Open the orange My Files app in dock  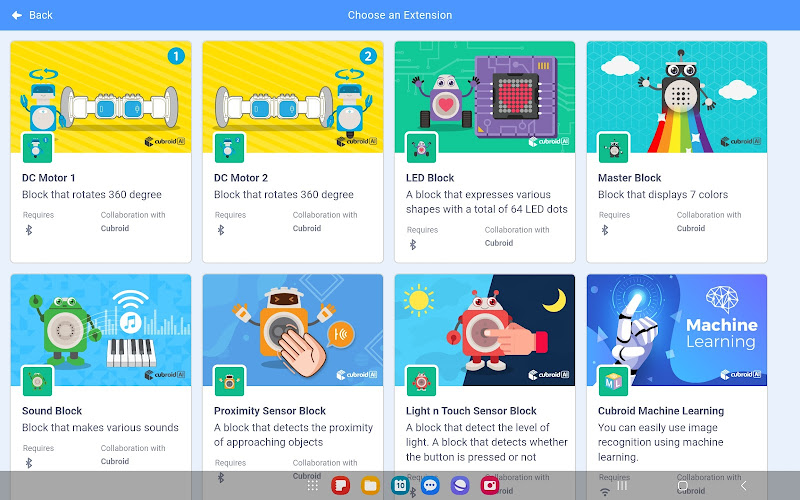coord(370,486)
